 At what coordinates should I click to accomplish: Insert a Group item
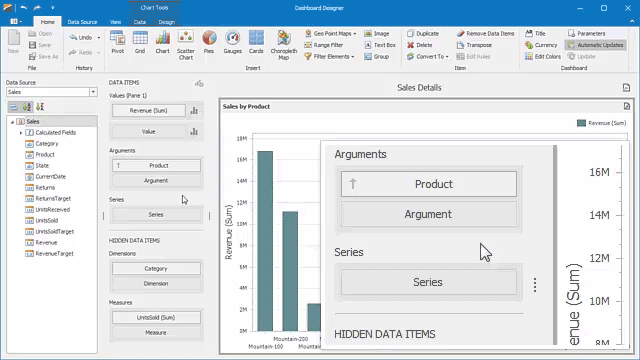[377, 56]
